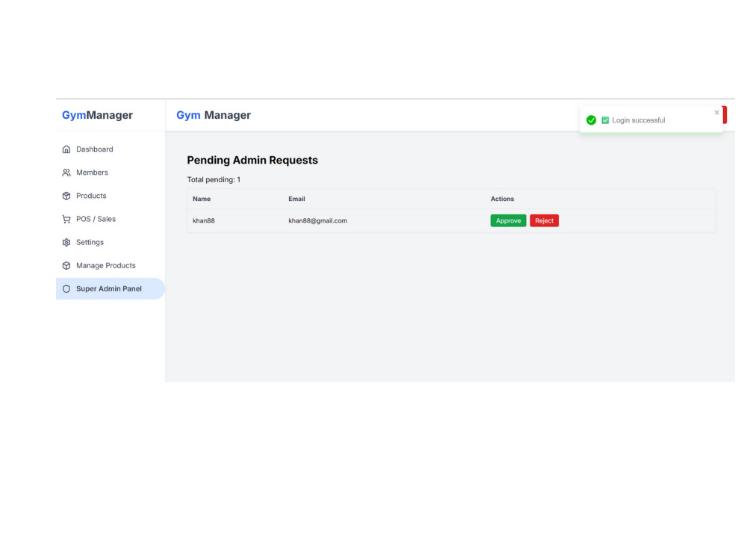The width and height of the screenshot is (747, 560).
Task: Reject the khan88 admin request
Action: pyautogui.click(x=544, y=220)
